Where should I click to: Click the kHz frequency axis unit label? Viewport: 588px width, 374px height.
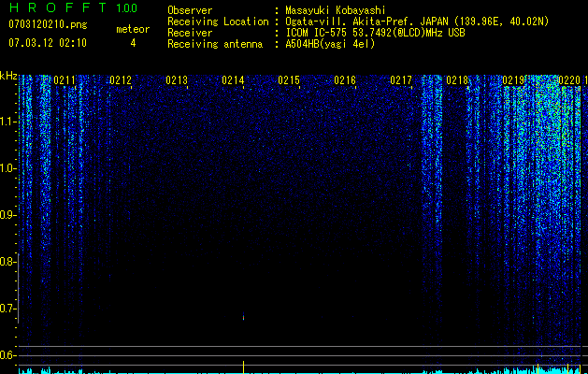[8, 76]
